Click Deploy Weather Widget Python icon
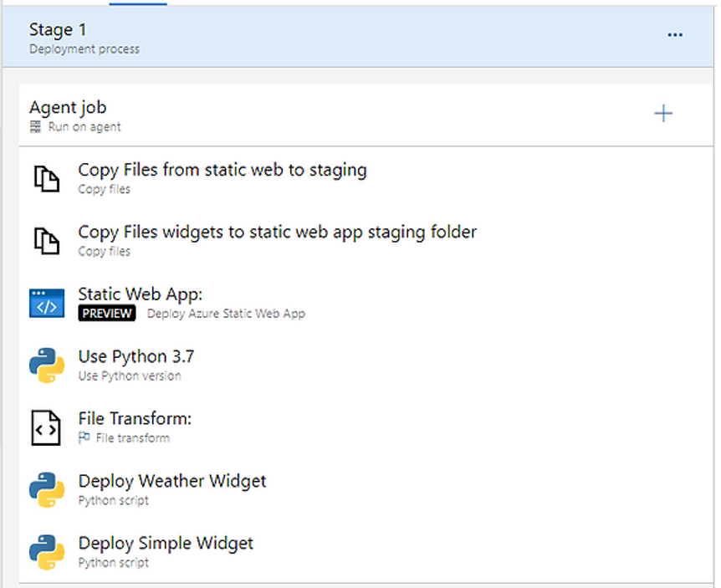Image resolution: width=721 pixels, height=588 pixels. pos(47,489)
